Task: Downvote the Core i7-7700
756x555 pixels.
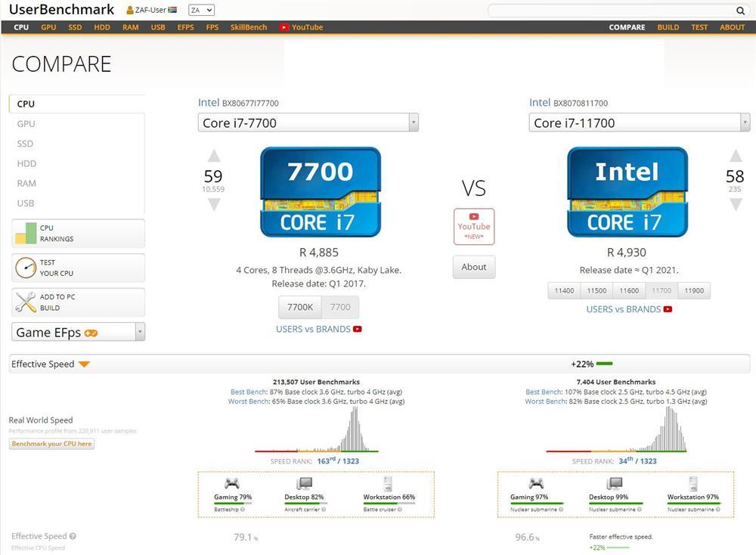Action: [214, 204]
